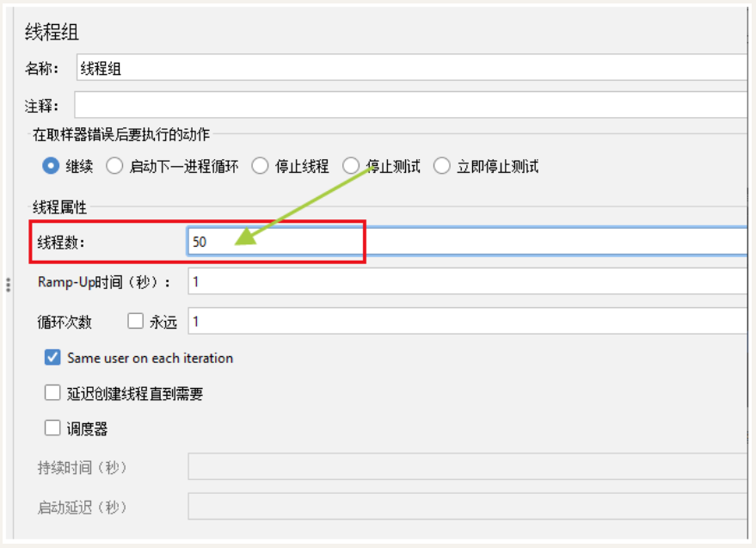Choose the 停止线程 radio option

[260, 166]
